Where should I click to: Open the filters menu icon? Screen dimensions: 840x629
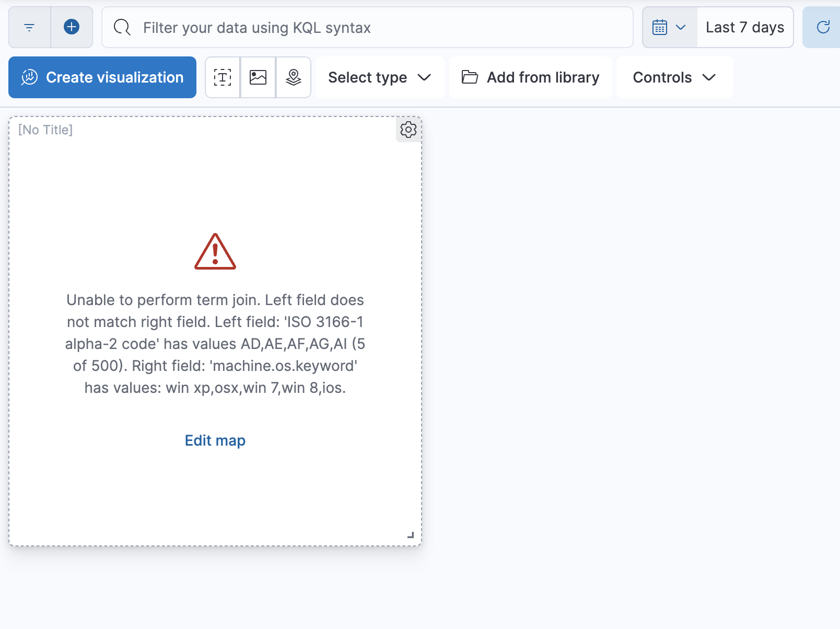click(29, 27)
